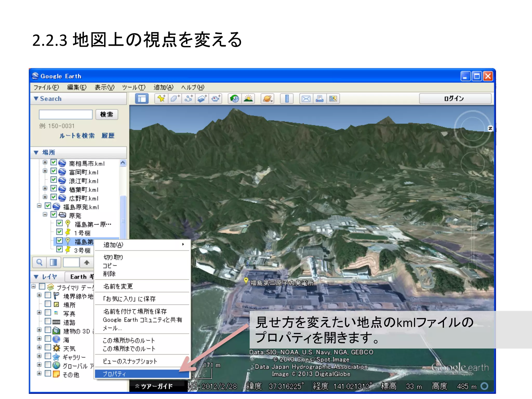Collapse the 場所 panel triangle
This screenshot has height=399, width=532.
pos(36,152)
